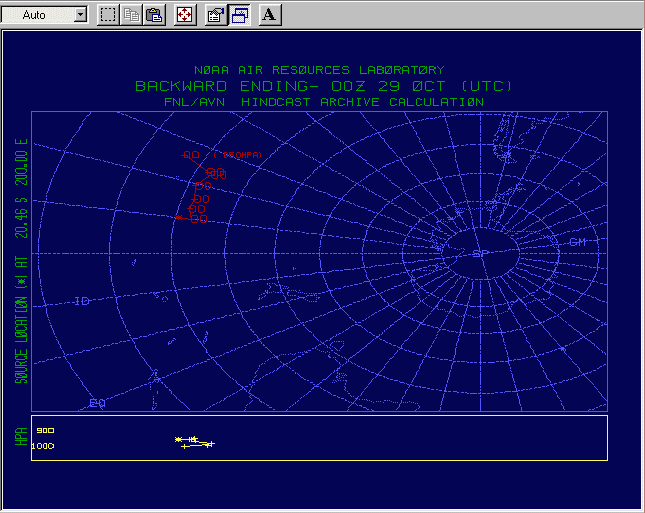
Task: Toggle the Background window icon
Action: (240, 15)
